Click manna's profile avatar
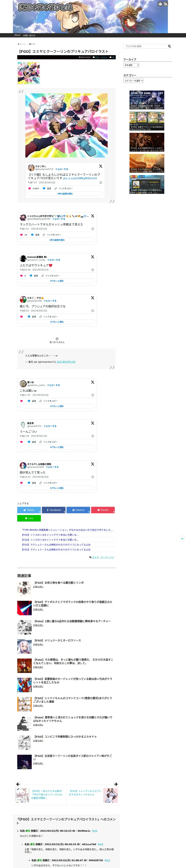 tap(23, 258)
